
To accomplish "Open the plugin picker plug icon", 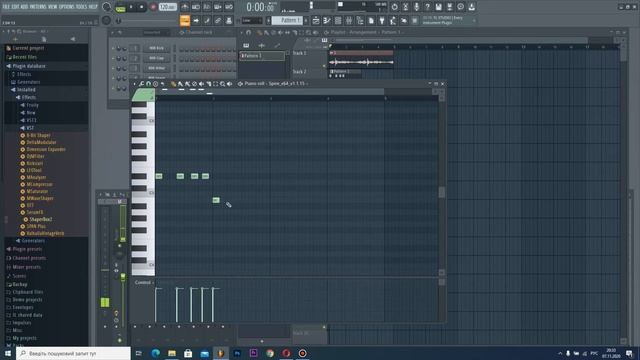I will click(x=382, y=20).
